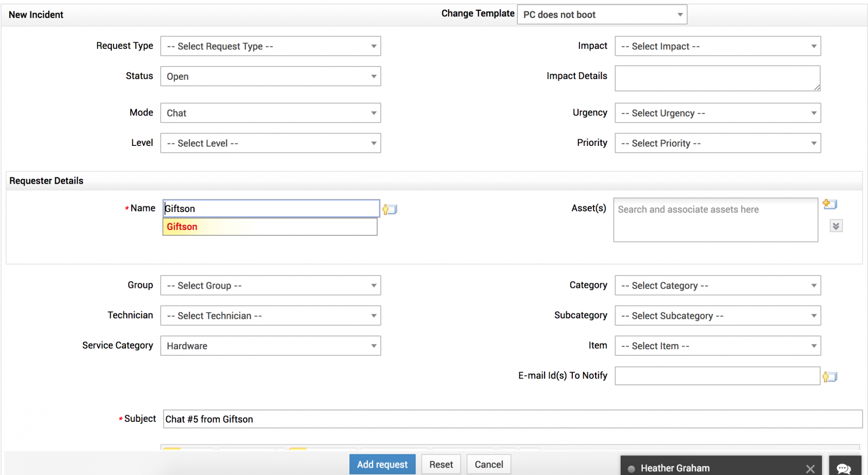Focus the Subject text field
Image resolution: width=868 pixels, height=475 pixels.
(x=512, y=419)
